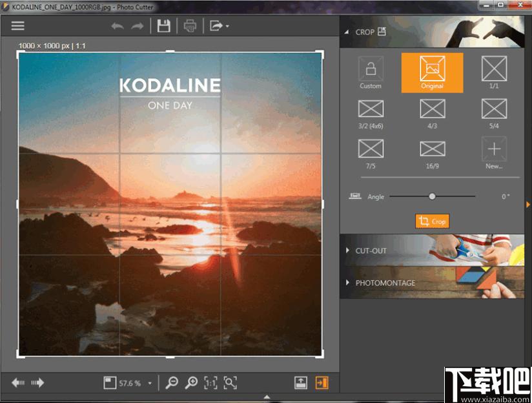Viewport: 532px width, 403px height.
Task: Redo the last action
Action: [138, 26]
